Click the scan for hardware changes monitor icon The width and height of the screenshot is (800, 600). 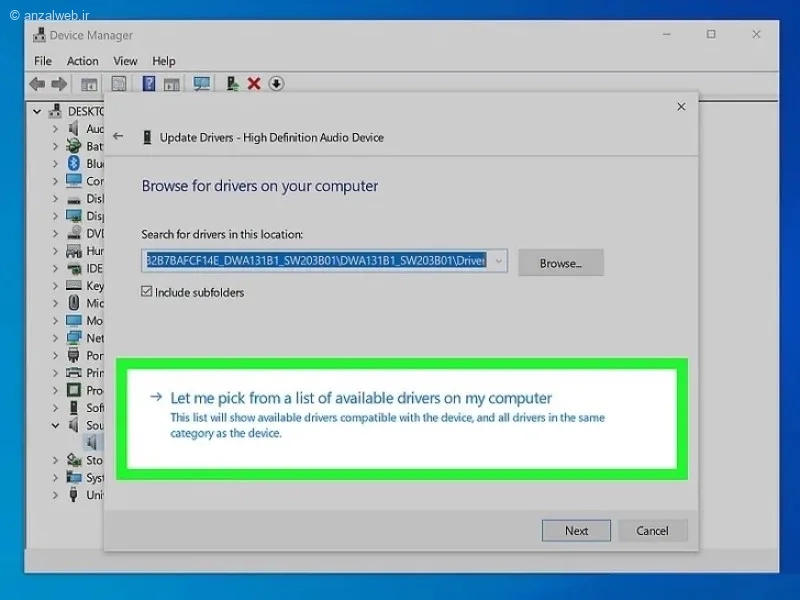coord(201,84)
